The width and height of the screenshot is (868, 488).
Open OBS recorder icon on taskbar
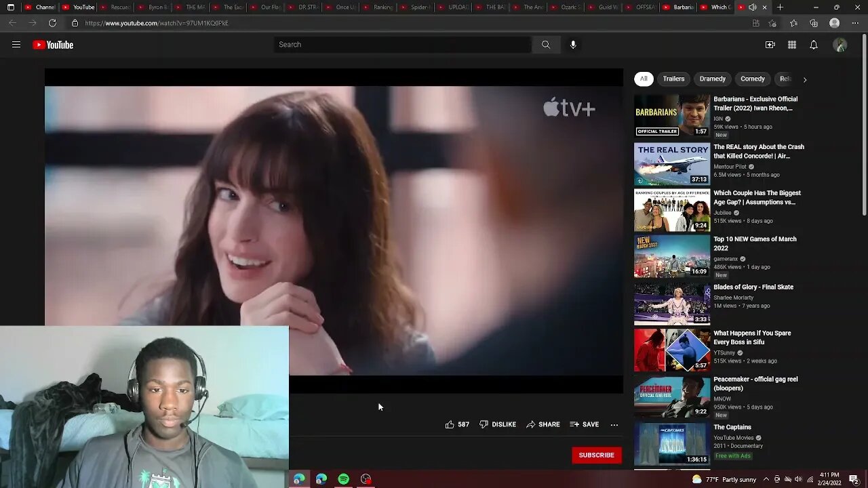click(366, 479)
